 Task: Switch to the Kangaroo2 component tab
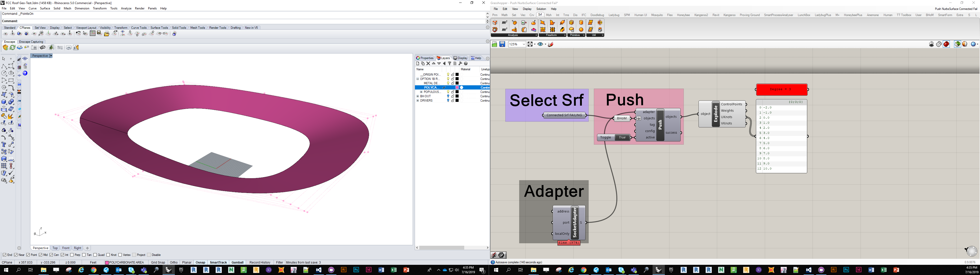701,15
